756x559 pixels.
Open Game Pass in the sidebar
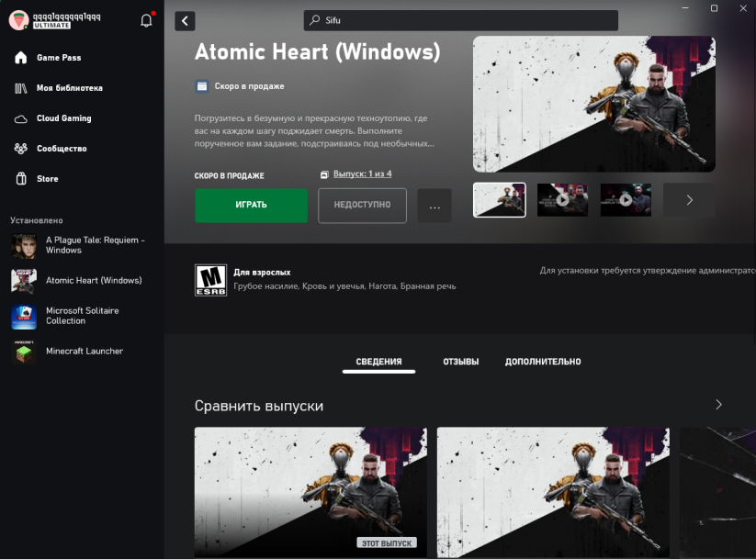[59, 58]
